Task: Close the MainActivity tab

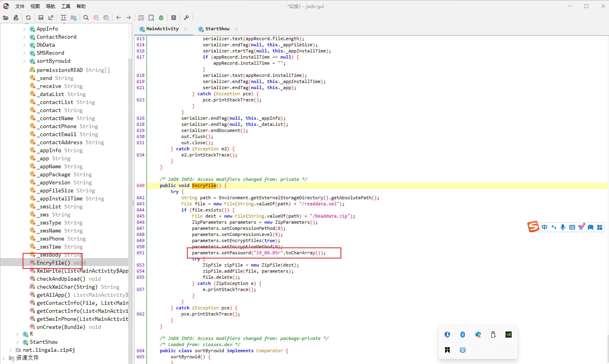Action: tap(186, 29)
